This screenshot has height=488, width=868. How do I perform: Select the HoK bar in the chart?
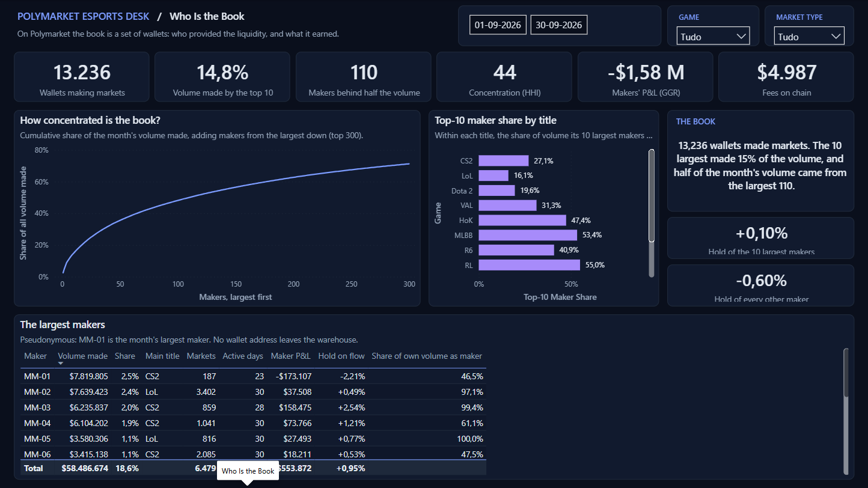coord(522,220)
